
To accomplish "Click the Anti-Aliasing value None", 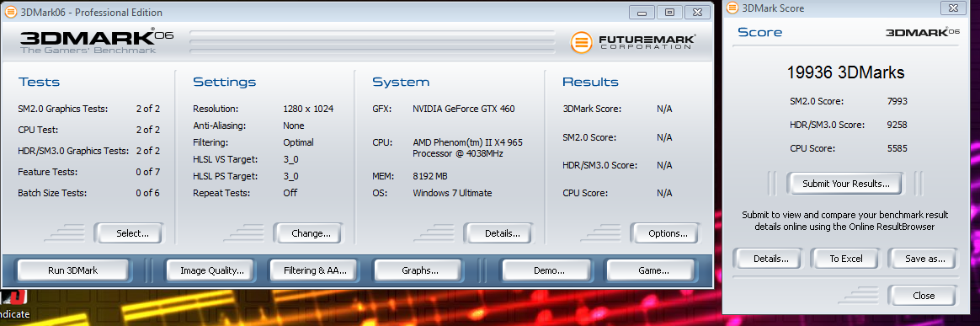I will pos(294,126).
